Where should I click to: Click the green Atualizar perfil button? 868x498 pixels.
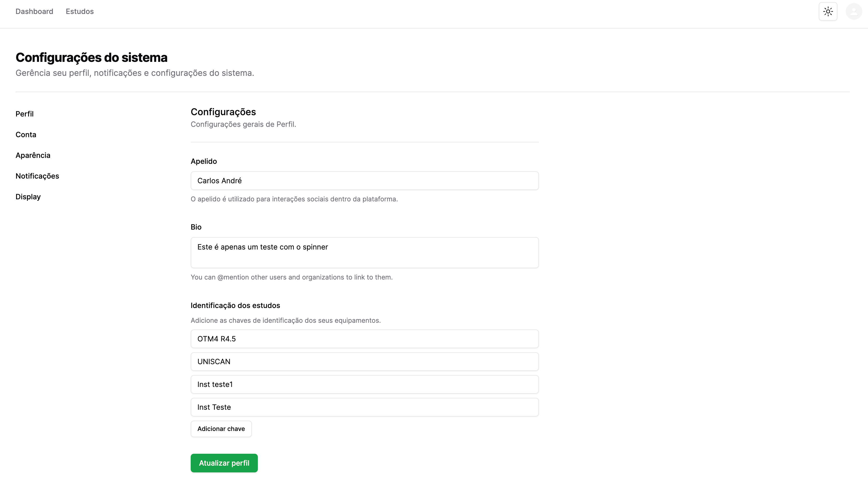(224, 463)
